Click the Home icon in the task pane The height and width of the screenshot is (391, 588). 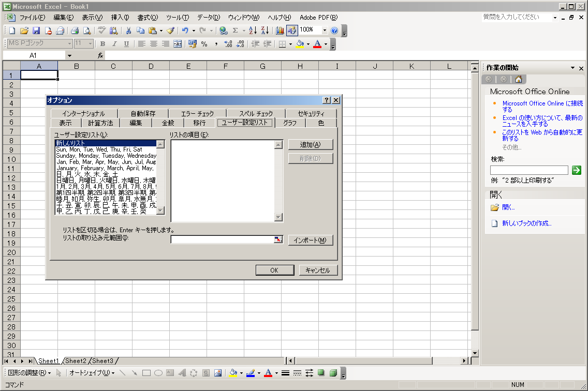click(518, 79)
